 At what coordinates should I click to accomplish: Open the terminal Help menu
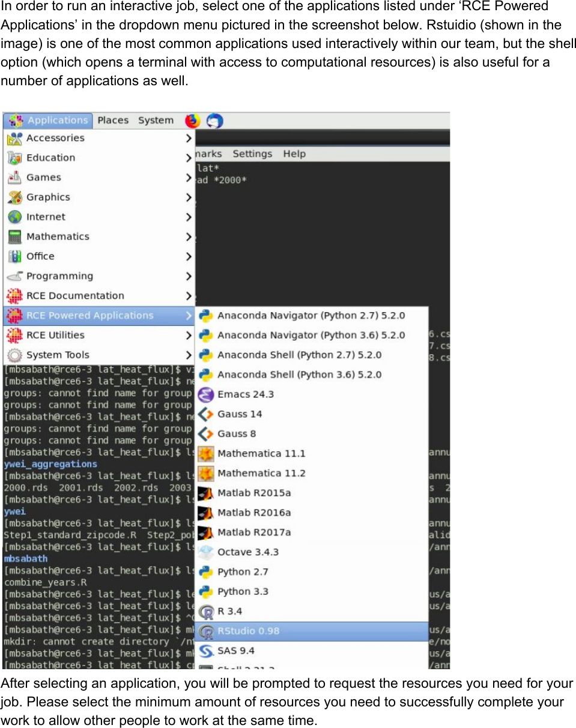[x=294, y=154]
